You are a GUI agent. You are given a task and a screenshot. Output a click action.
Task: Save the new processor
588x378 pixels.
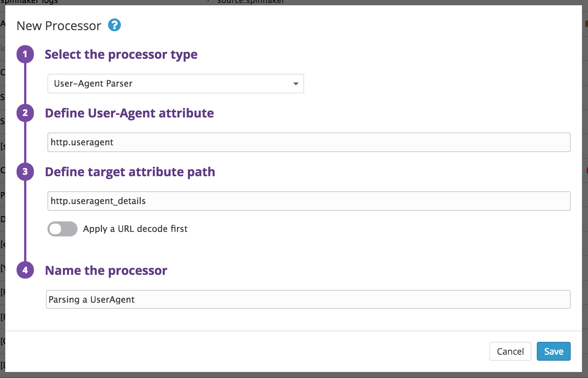[x=553, y=351]
